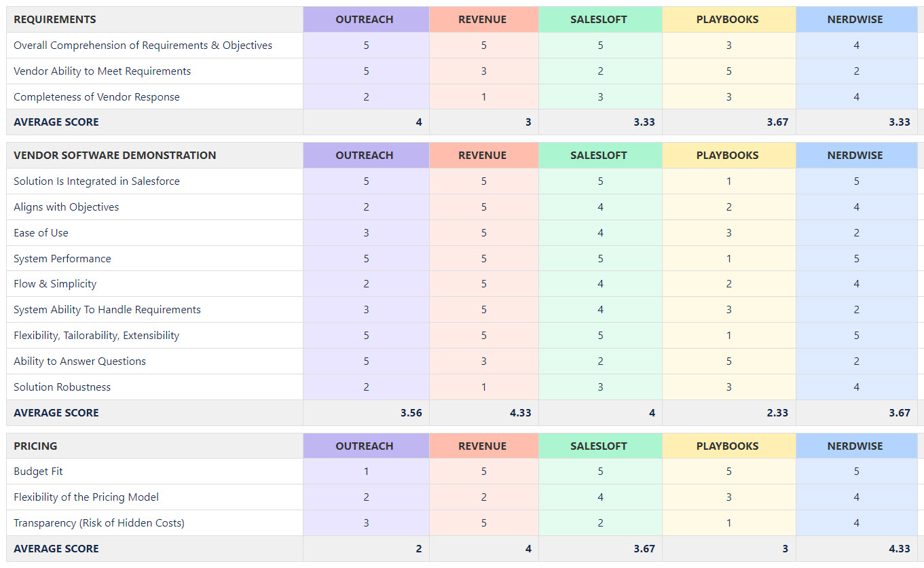Select Outreach score for Budget Fit
The height and width of the screenshot is (568, 924).
tap(366, 472)
